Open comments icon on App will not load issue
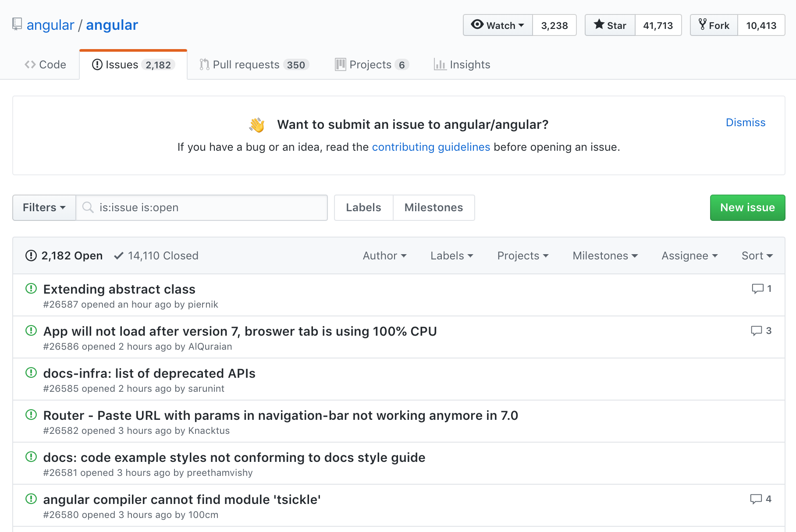 757,331
